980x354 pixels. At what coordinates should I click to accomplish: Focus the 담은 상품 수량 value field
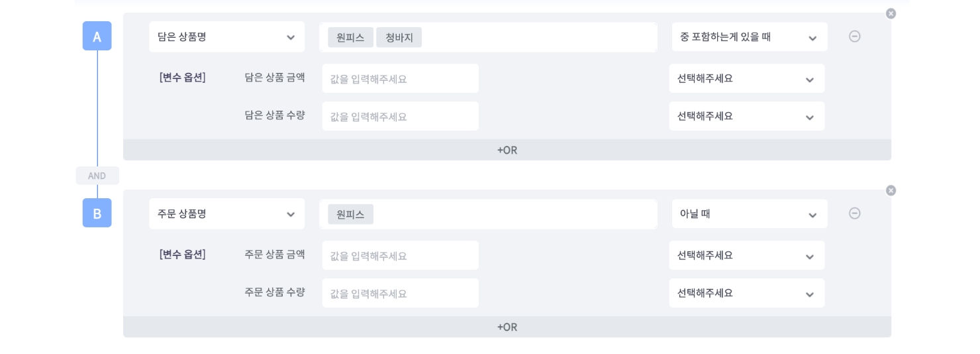click(400, 117)
